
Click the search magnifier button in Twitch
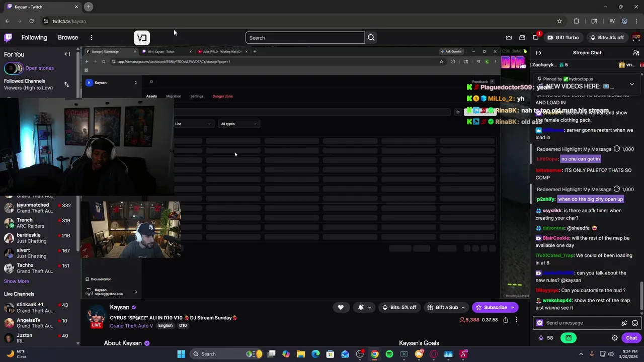pyautogui.click(x=371, y=38)
